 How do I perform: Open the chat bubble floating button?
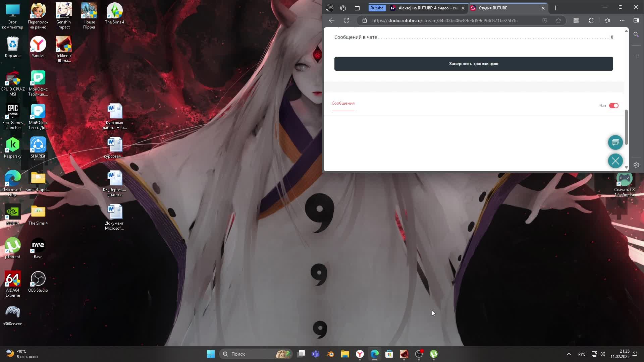coord(615,142)
